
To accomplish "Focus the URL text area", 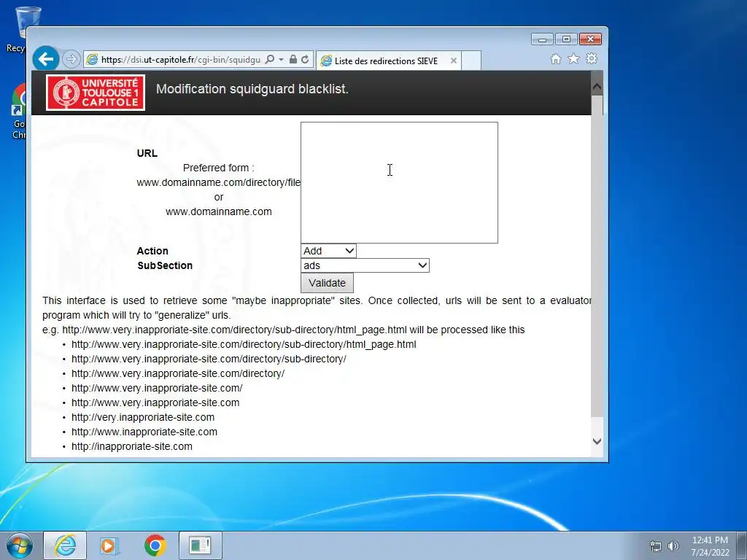I will pos(399,182).
